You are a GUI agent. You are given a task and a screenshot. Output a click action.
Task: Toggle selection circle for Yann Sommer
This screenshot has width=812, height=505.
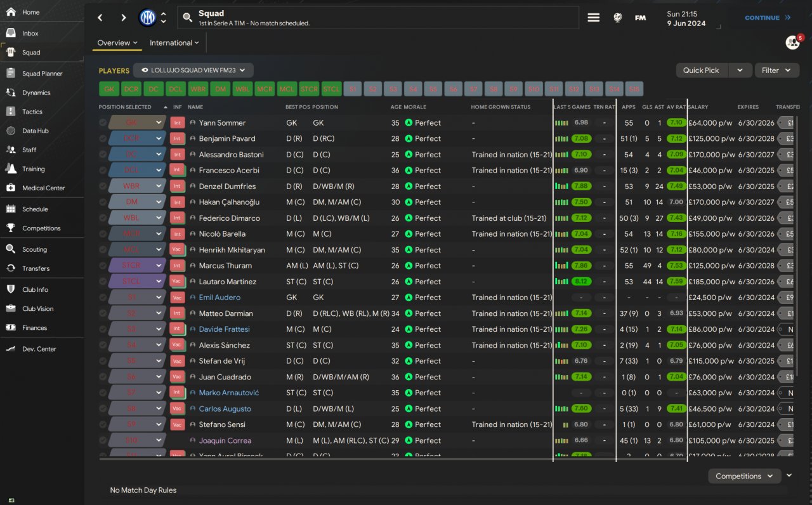(x=103, y=122)
